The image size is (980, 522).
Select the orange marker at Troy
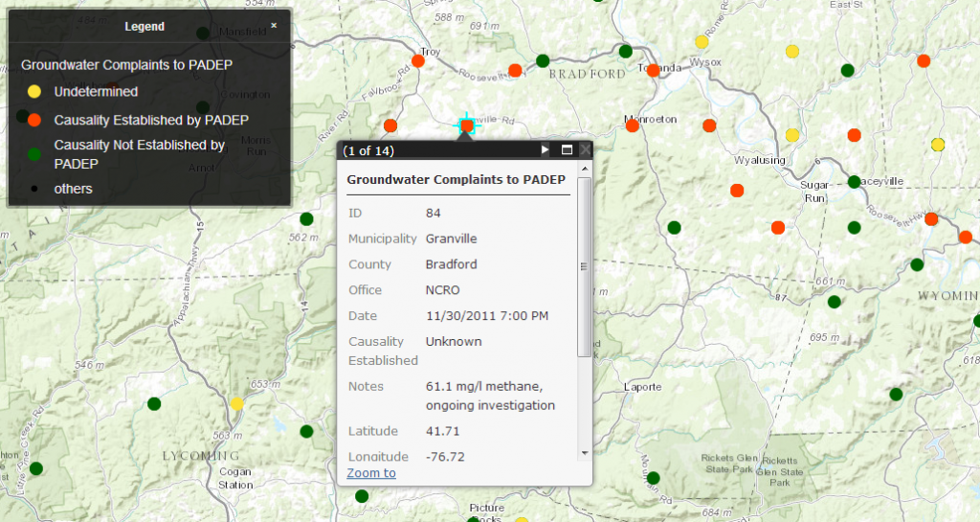(x=418, y=61)
